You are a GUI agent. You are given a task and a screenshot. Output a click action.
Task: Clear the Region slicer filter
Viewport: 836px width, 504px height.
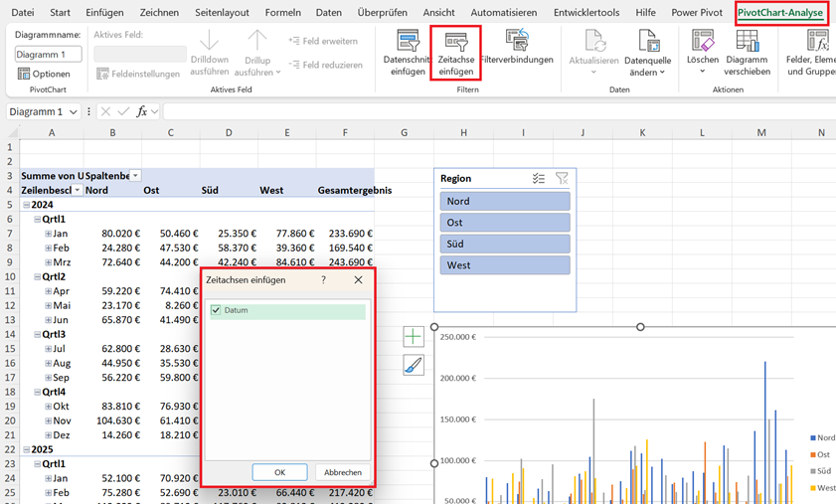click(x=562, y=179)
